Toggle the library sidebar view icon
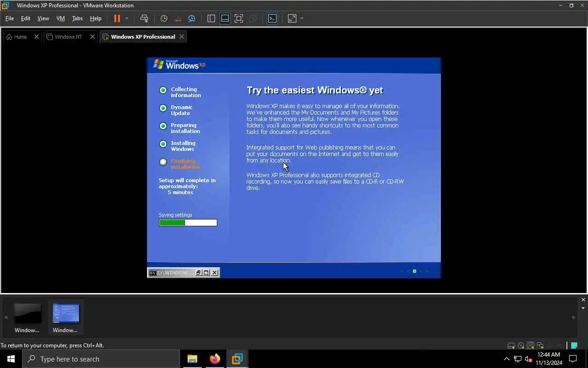The width and height of the screenshot is (588, 368). coord(211,18)
